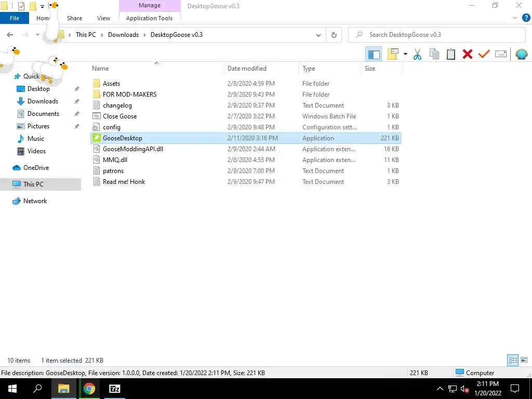Click the Copy icon in toolbar
The height and width of the screenshot is (399, 532).
tap(434, 54)
